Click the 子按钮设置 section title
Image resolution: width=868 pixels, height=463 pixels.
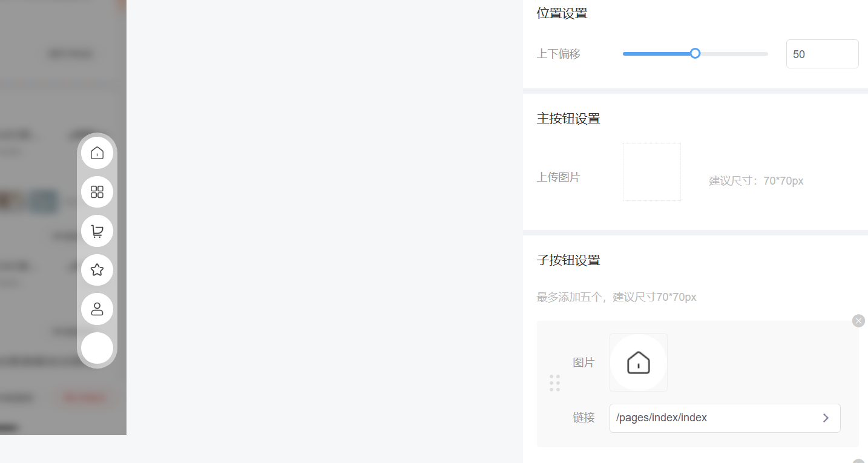click(x=568, y=260)
